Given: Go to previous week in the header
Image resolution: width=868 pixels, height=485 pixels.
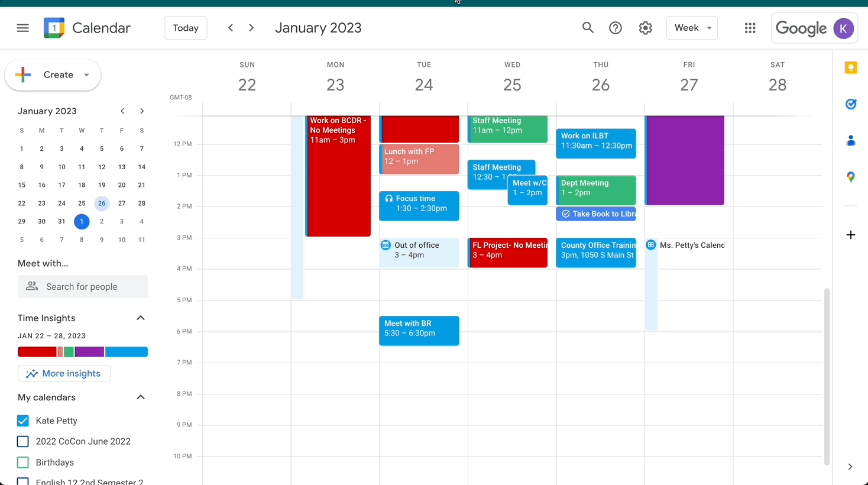Looking at the screenshot, I should click(x=231, y=28).
